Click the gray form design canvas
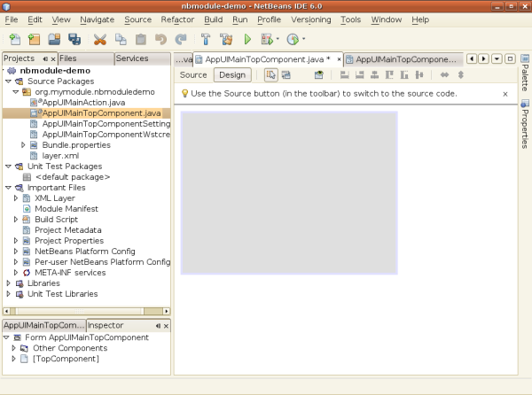 pyautogui.click(x=289, y=193)
